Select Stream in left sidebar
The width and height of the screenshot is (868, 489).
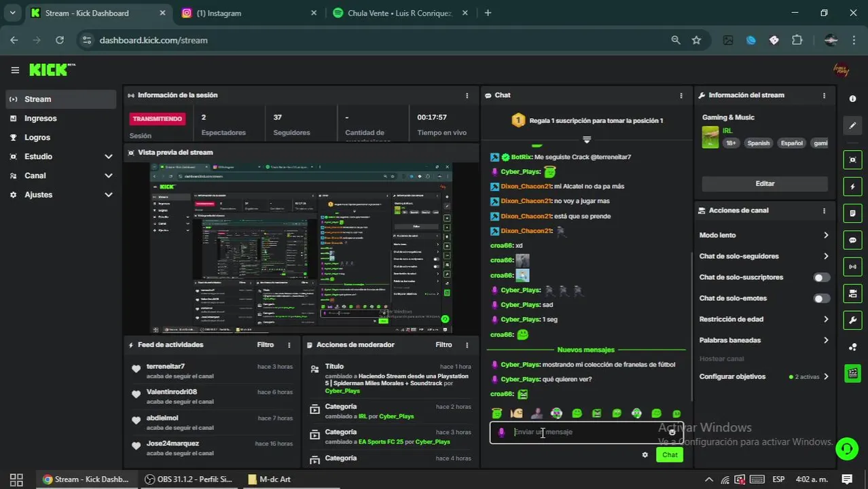pyautogui.click(x=61, y=99)
